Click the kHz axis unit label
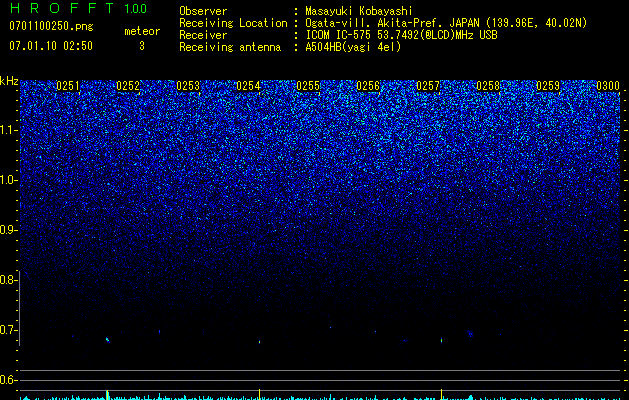Screen dimensions: 629x400 (x=9, y=81)
